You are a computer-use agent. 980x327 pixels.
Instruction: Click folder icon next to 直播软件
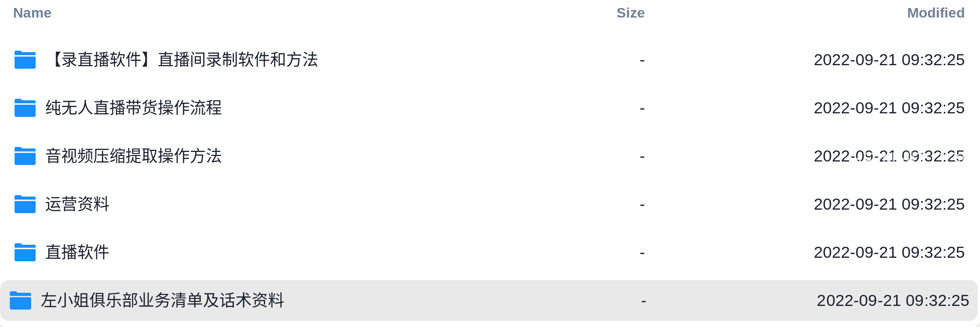coord(25,252)
